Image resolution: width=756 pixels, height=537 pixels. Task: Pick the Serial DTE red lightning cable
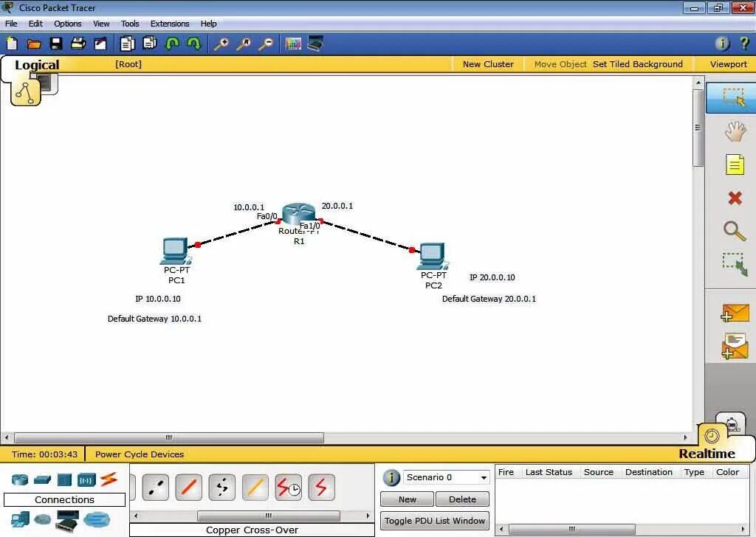[x=321, y=488]
